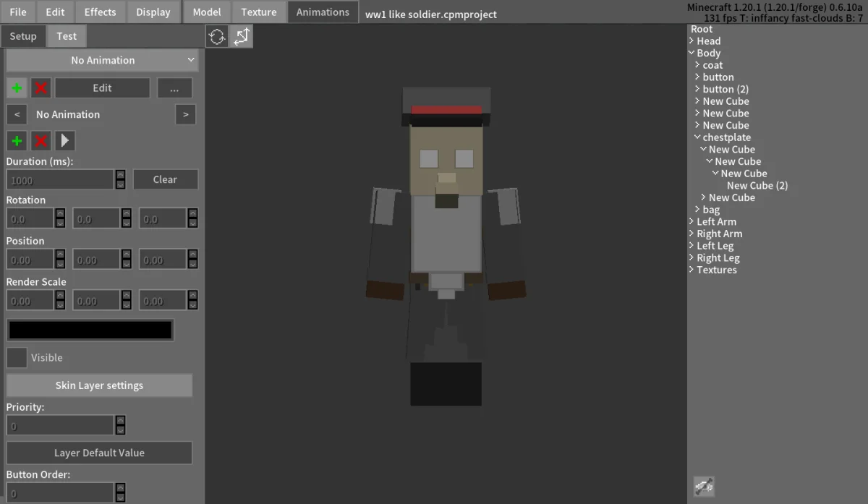Collapse the Body tree node

692,53
